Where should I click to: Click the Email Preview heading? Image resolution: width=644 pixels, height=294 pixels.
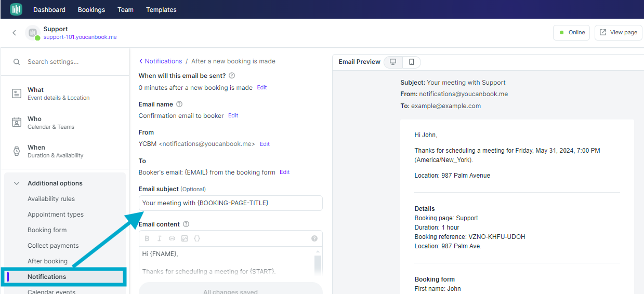(360, 62)
